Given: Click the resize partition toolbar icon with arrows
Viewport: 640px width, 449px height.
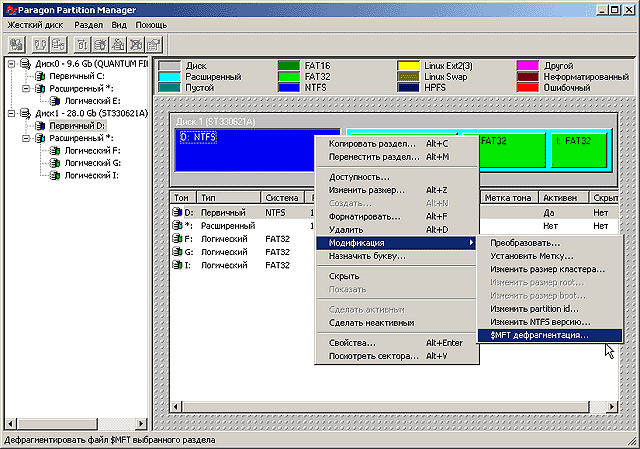Looking at the screenshot, I should click(x=82, y=44).
